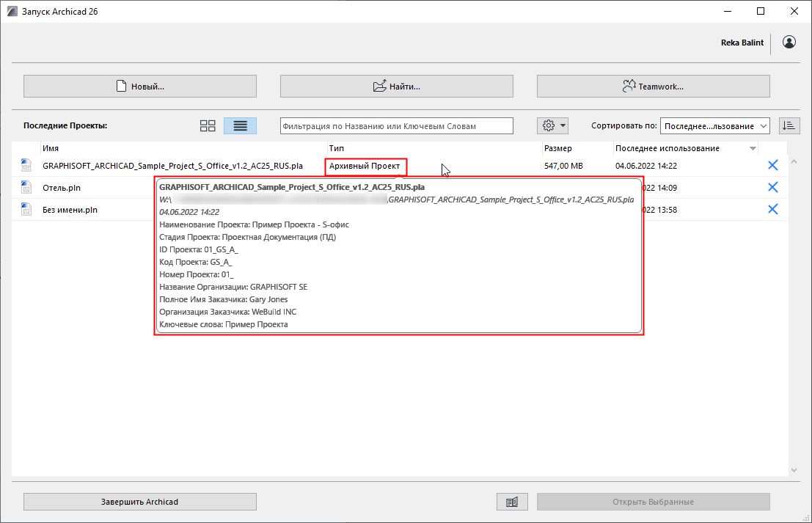The height and width of the screenshot is (523, 812).
Task: Click the user account profile icon
Action: pyautogui.click(x=789, y=43)
